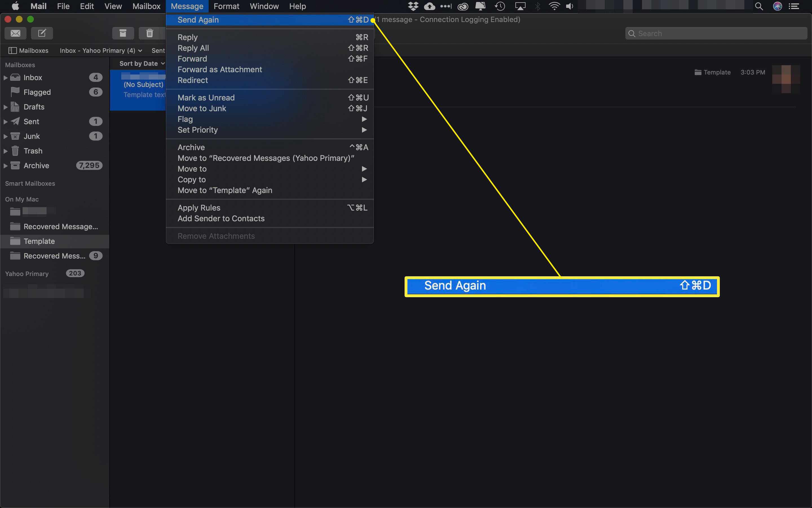This screenshot has width=812, height=508.
Task: Expand the Junk disclosure triangle
Action: [x=5, y=136]
